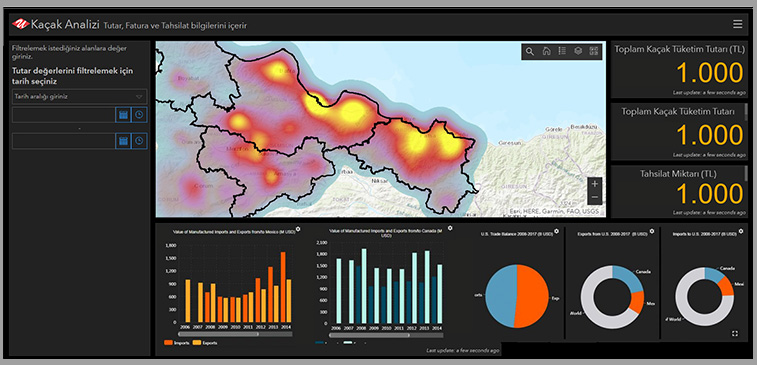Image resolution: width=757 pixels, height=365 pixels.
Task: Return map to default home extent
Action: 546,52
